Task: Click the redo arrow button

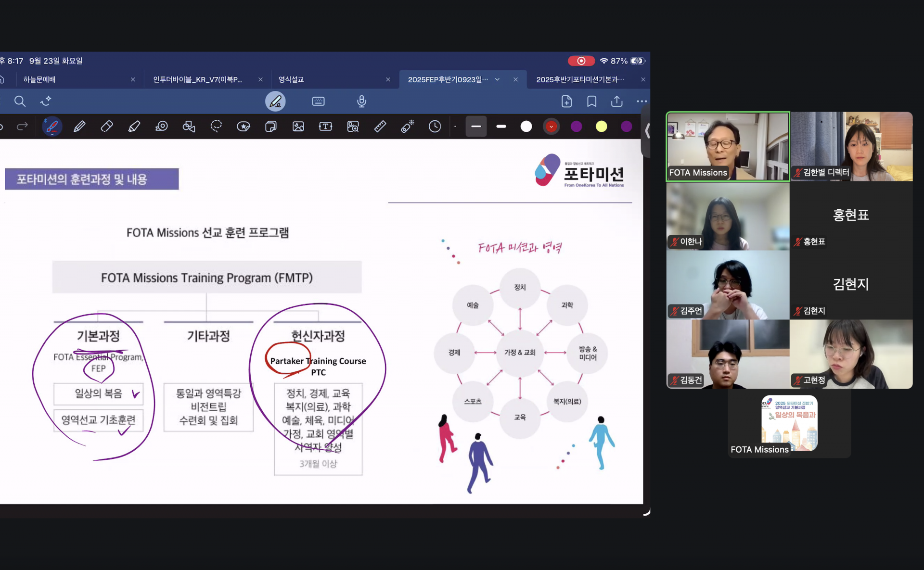Action: coord(22,127)
